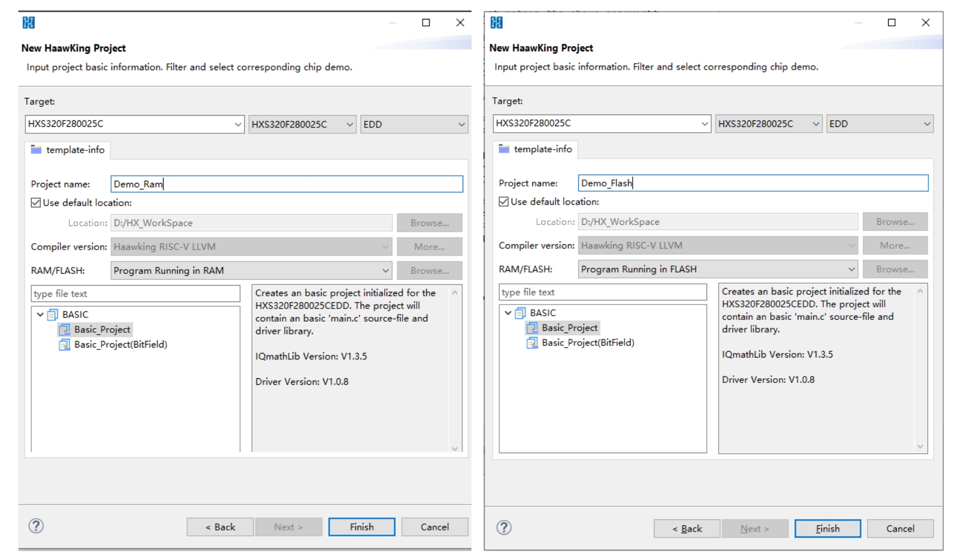Viewport: 956px width, 560px height.
Task: Open the template-info tab in the Demo_Flash dialog
Action: (535, 149)
